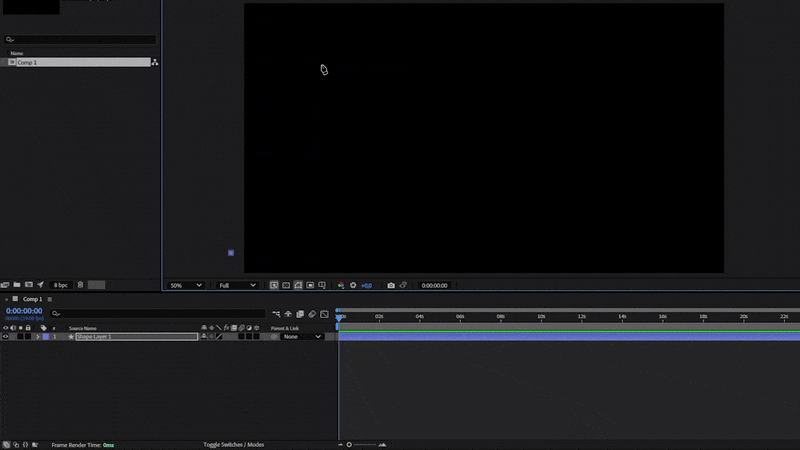The height and width of the screenshot is (450, 800).
Task: Open the Project search filter dropdown
Action: coord(9,39)
